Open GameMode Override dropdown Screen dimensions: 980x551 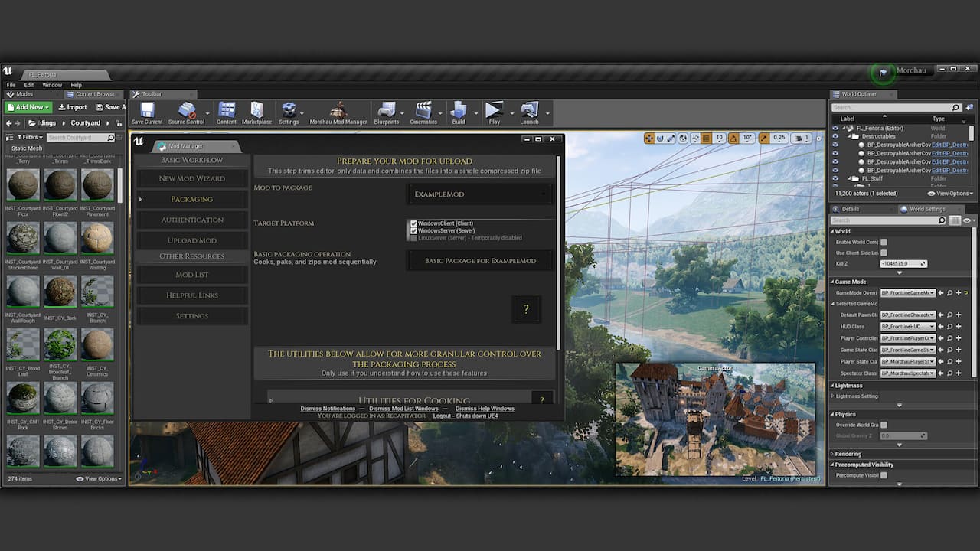click(x=908, y=292)
